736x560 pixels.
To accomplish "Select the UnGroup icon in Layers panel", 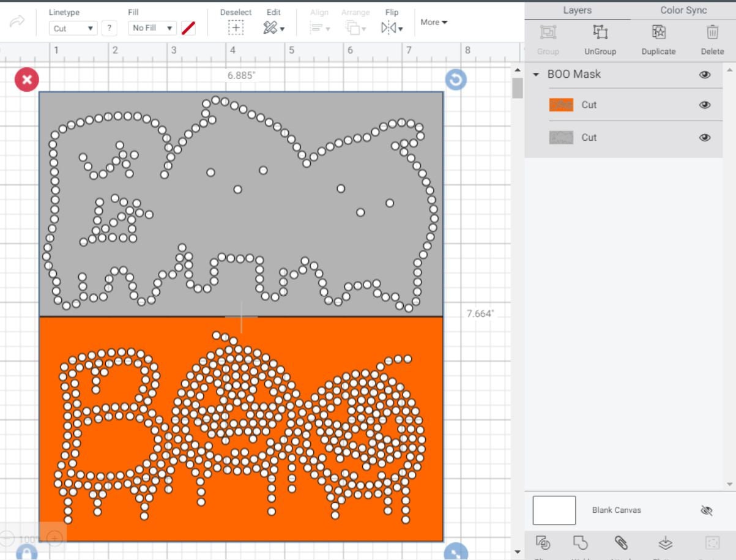I will coord(600,31).
